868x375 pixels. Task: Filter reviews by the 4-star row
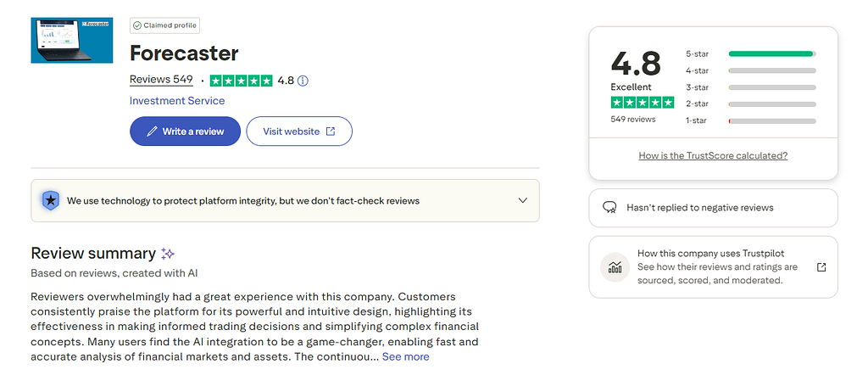750,70
